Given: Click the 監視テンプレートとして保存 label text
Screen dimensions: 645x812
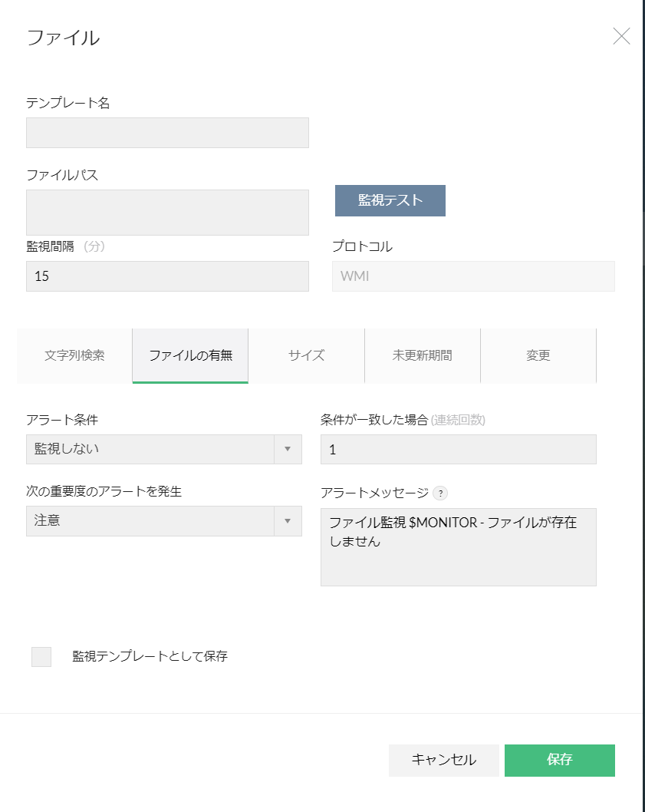Looking at the screenshot, I should point(150,656).
